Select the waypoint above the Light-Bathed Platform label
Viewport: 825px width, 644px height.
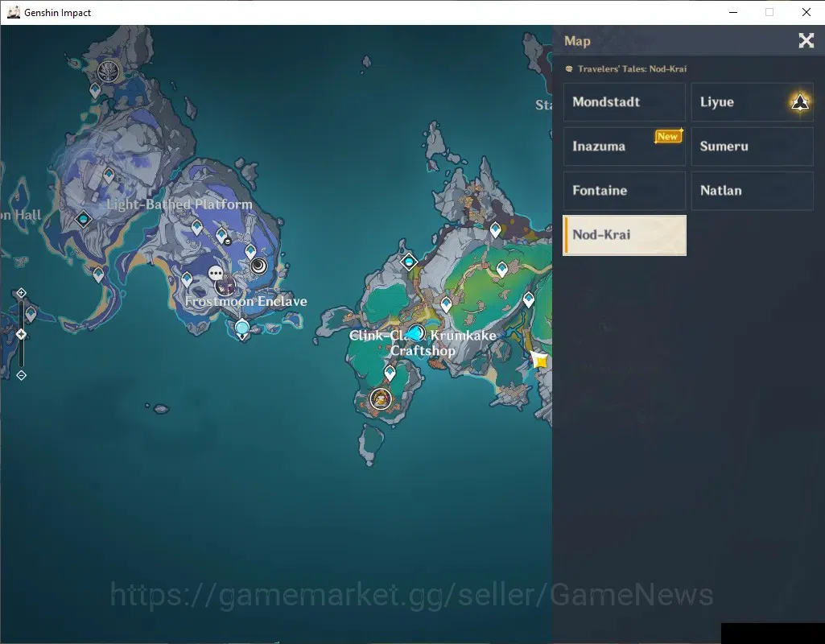coord(109,174)
